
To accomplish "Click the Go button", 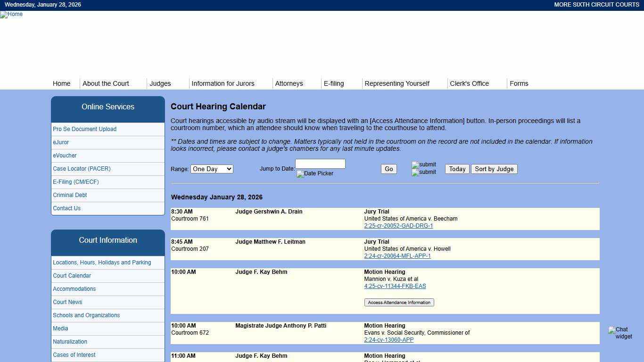I will click(388, 169).
